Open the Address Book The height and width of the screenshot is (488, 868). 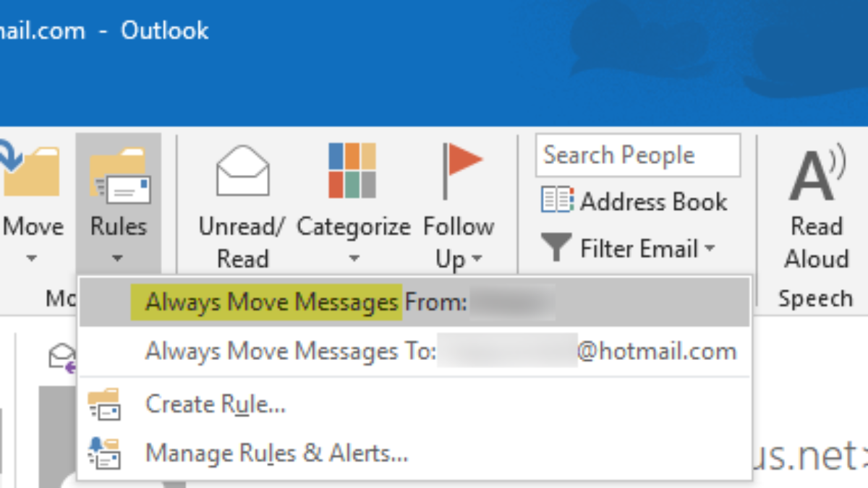pyautogui.click(x=634, y=202)
